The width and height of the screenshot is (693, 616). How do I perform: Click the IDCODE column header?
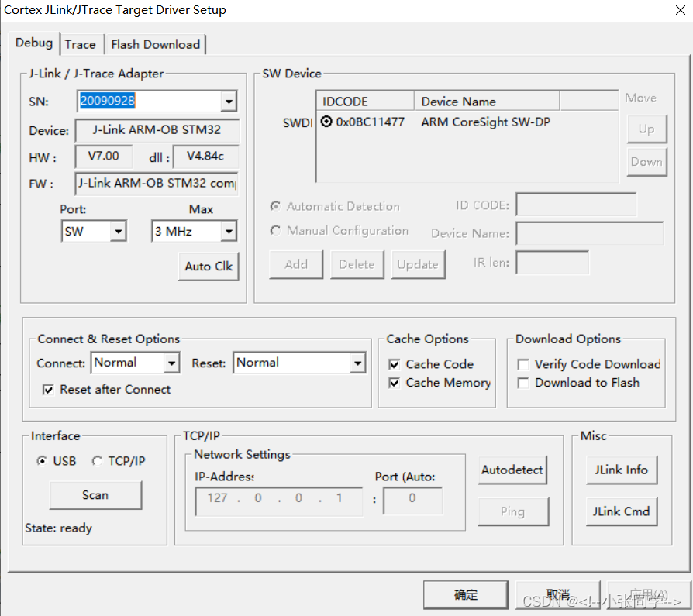tap(366, 102)
